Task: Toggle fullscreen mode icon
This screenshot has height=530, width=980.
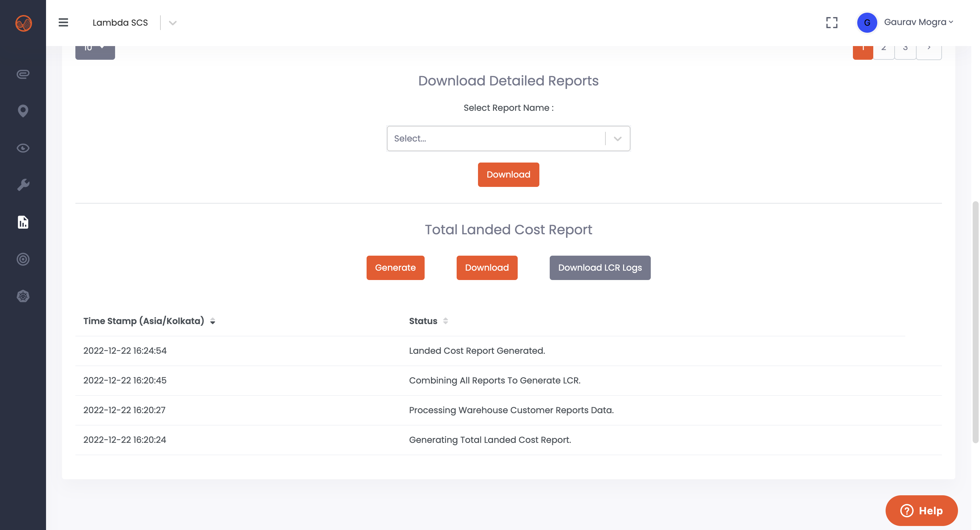Action: coord(832,22)
